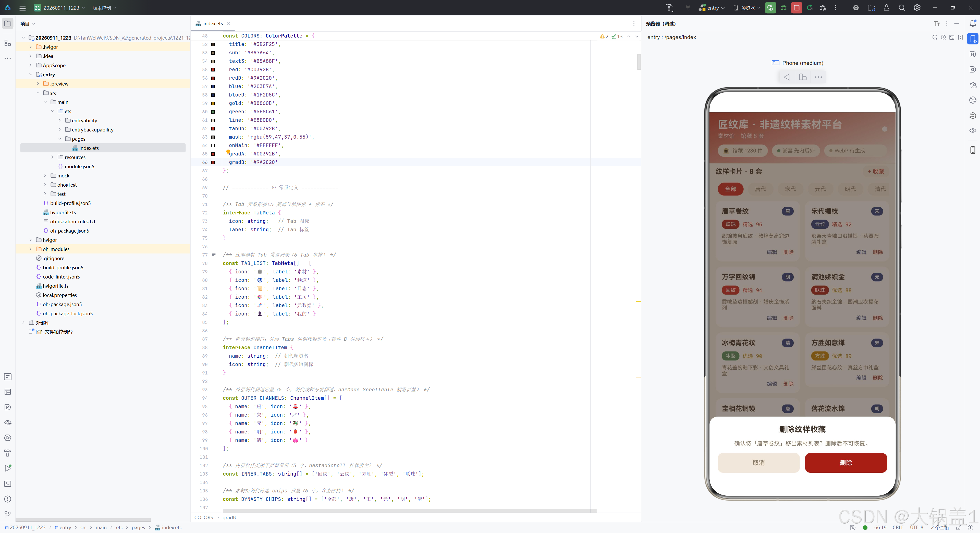This screenshot has height=533, width=980.
Task: Collapse the src folder
Action: point(38,93)
